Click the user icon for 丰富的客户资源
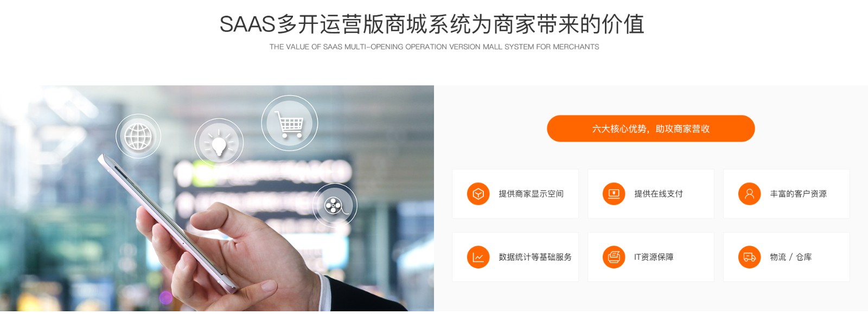The image size is (868, 314). [x=749, y=194]
